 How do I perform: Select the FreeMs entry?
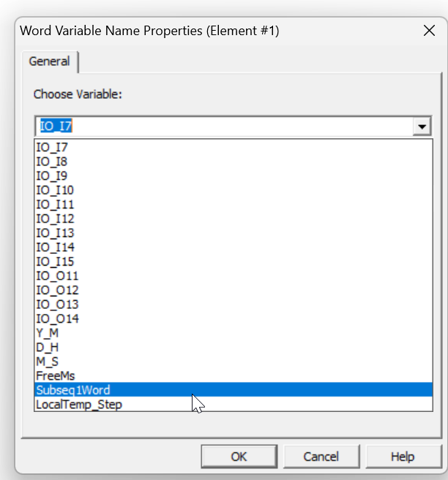pos(234,375)
